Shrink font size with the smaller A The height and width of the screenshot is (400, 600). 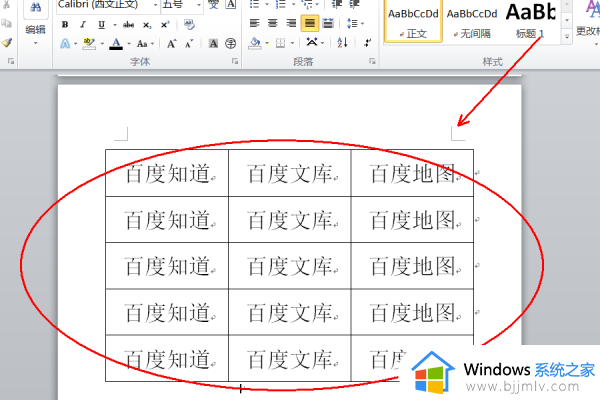pos(189,44)
